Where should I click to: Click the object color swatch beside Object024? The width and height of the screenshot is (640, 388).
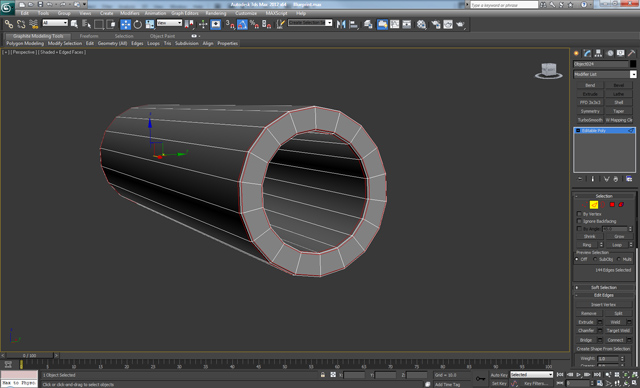(x=633, y=64)
